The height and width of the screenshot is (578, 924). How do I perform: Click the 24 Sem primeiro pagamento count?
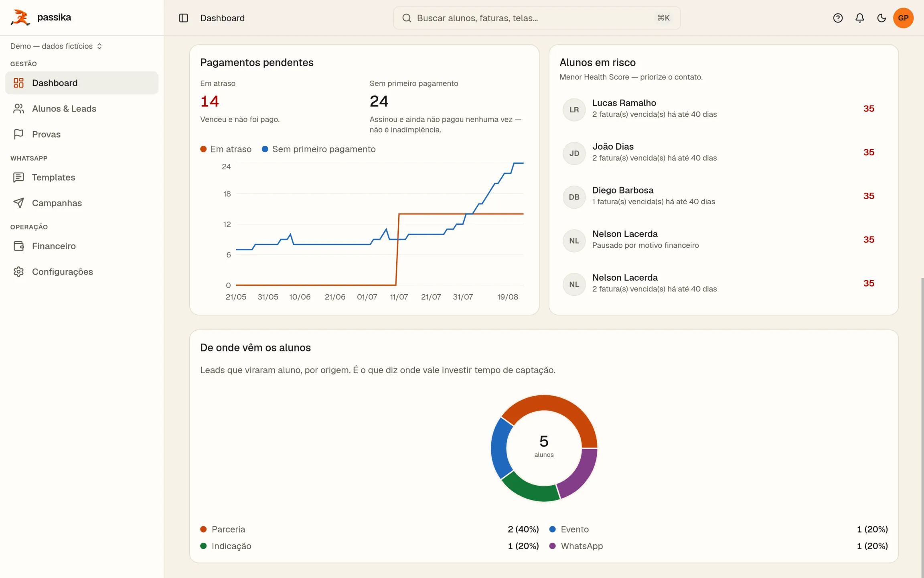point(379,101)
